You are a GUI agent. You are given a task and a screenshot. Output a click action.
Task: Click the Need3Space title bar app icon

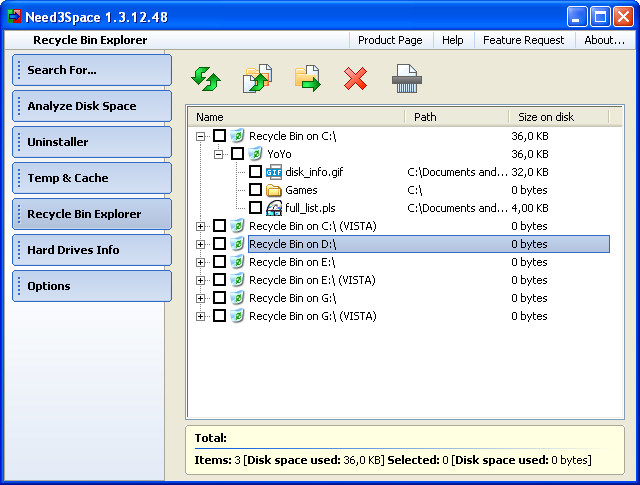(14, 17)
